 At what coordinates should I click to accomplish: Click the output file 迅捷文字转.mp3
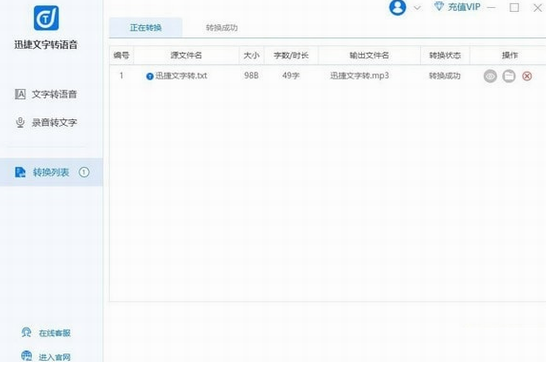point(360,76)
